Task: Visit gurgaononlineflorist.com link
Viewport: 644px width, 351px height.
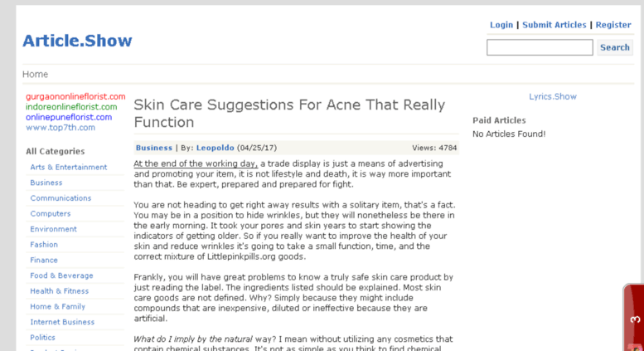Action: click(x=75, y=96)
